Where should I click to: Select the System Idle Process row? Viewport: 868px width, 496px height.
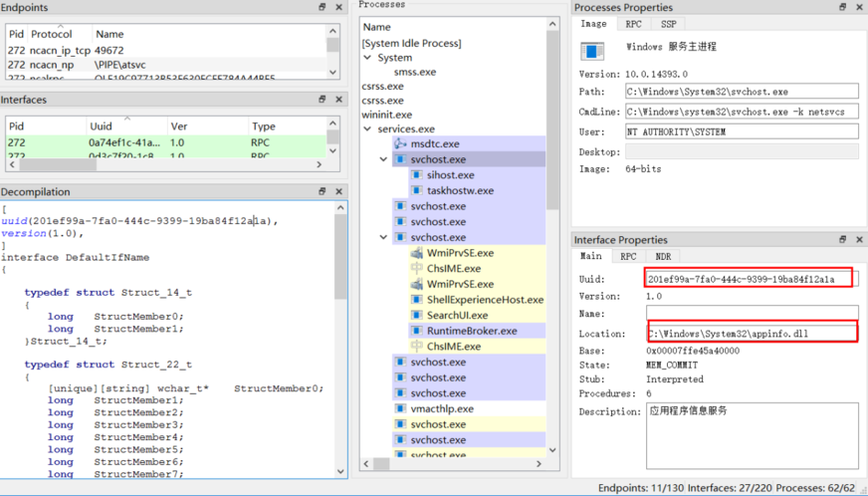(x=411, y=43)
